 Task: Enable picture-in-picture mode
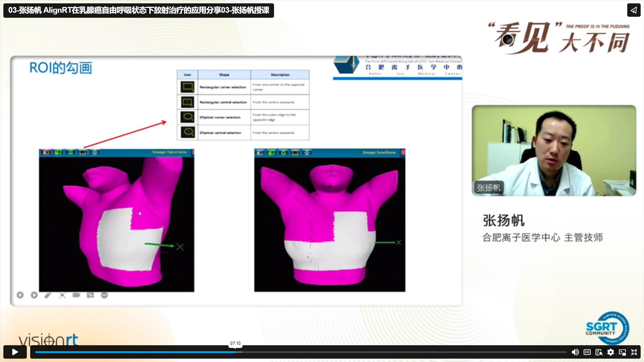(622, 352)
